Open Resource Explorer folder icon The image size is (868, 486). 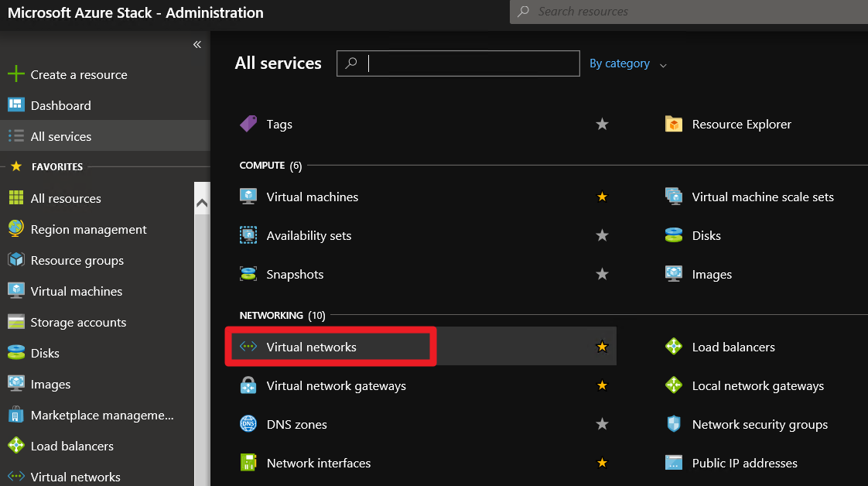(674, 124)
